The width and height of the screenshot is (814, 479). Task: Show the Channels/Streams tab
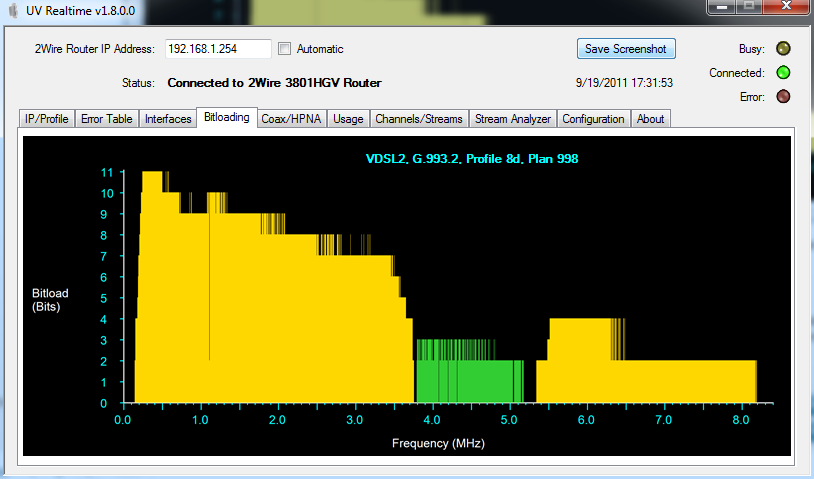point(419,119)
